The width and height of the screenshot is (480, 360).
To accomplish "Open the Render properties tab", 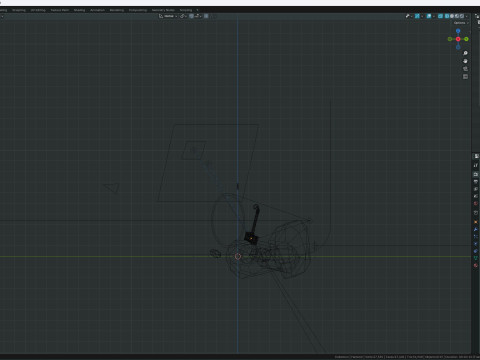I will [x=476, y=174].
